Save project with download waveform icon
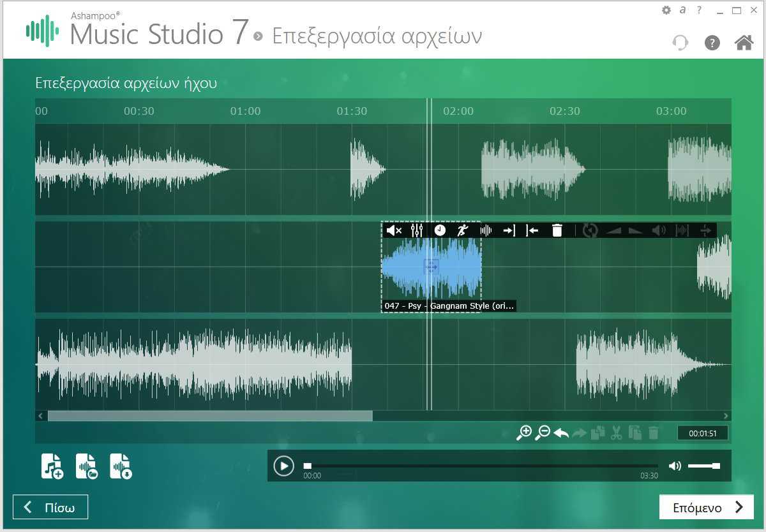The width and height of the screenshot is (766, 532). [x=121, y=466]
